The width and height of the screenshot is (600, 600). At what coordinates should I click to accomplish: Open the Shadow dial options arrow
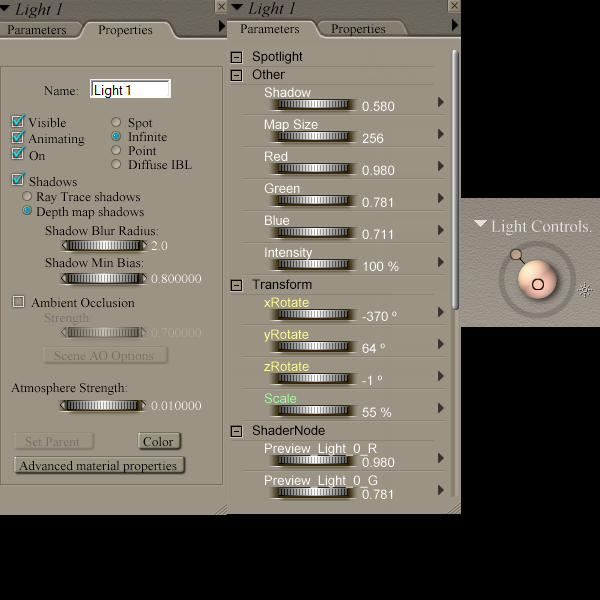point(441,102)
